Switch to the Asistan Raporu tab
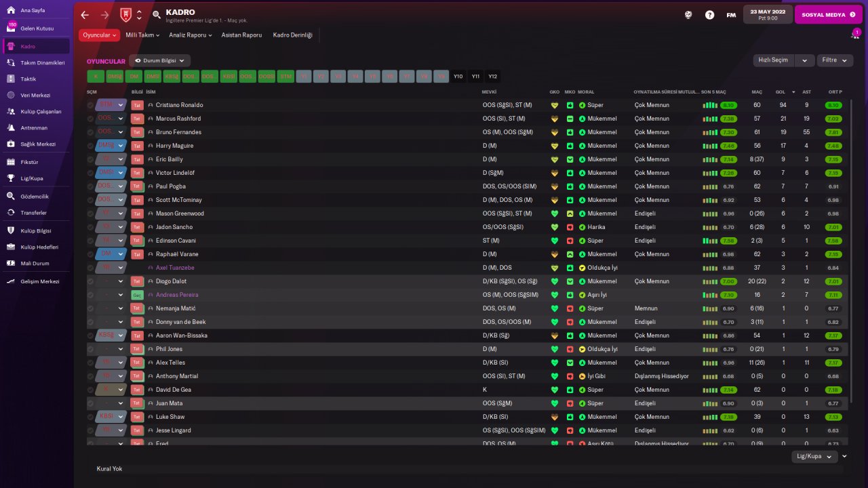The width and height of the screenshot is (868, 488). (241, 35)
